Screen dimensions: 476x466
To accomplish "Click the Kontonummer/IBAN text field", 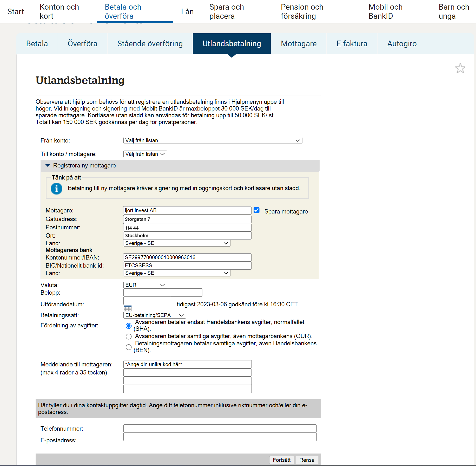I will coord(187,257).
